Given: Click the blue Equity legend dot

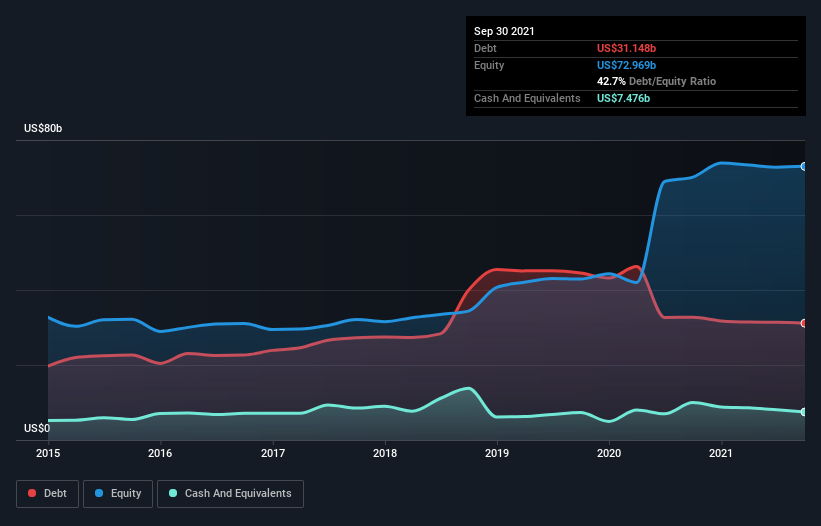Looking at the screenshot, I should [x=99, y=493].
